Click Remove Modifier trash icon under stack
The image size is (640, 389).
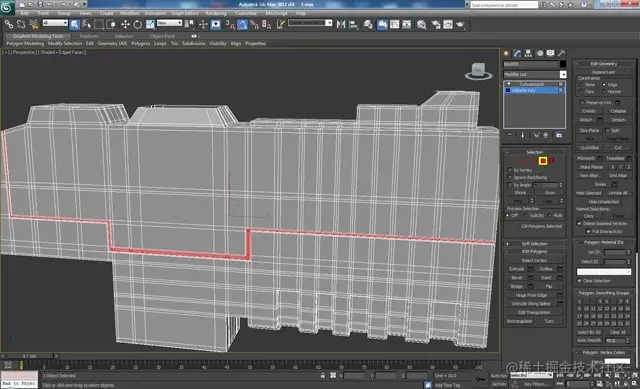pos(546,135)
